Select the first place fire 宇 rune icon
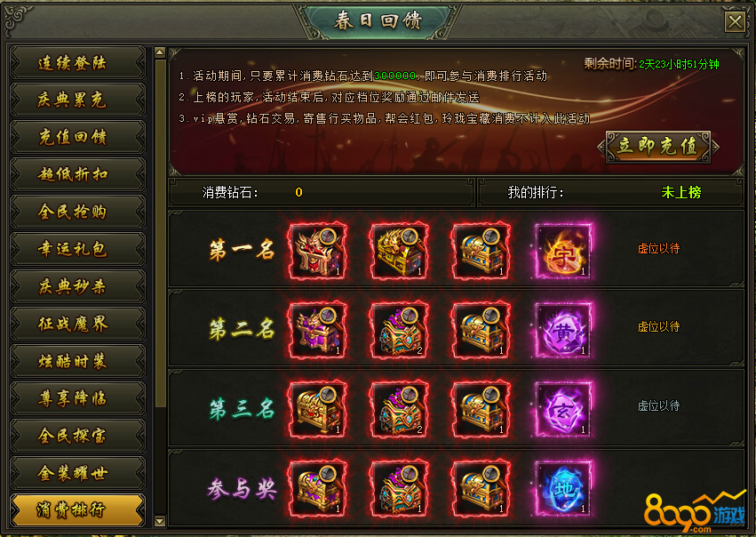 click(563, 251)
